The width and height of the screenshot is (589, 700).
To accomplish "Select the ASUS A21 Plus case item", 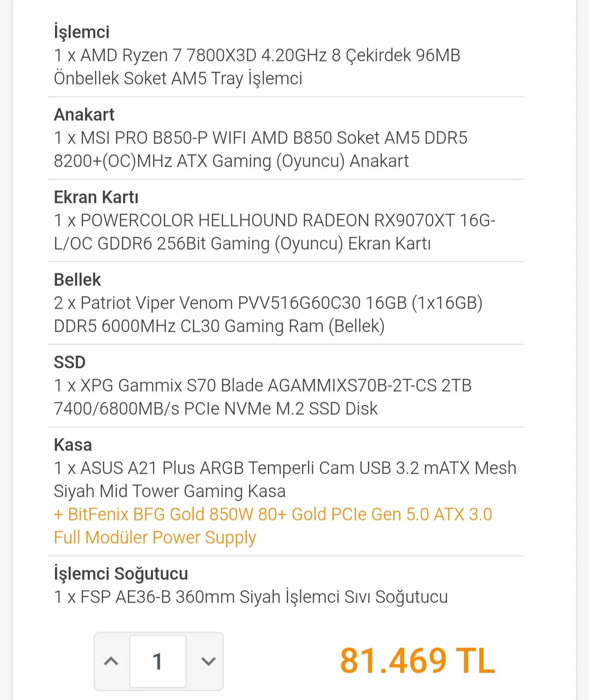I will (285, 479).
